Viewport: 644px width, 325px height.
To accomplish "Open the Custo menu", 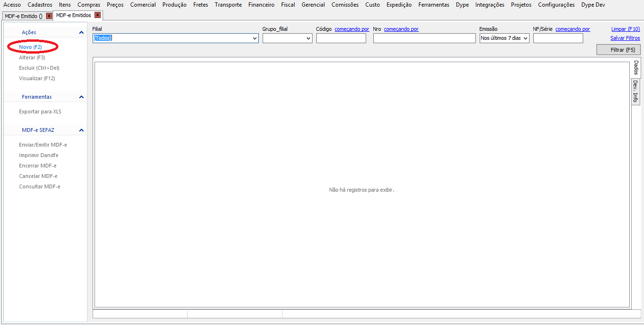I will (372, 5).
